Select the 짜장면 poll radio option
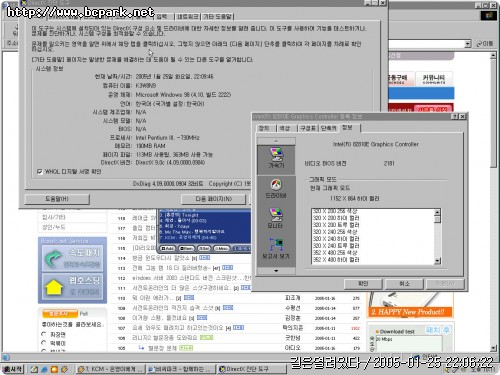This screenshot has height=375, width=500. pyautogui.click(x=44, y=334)
